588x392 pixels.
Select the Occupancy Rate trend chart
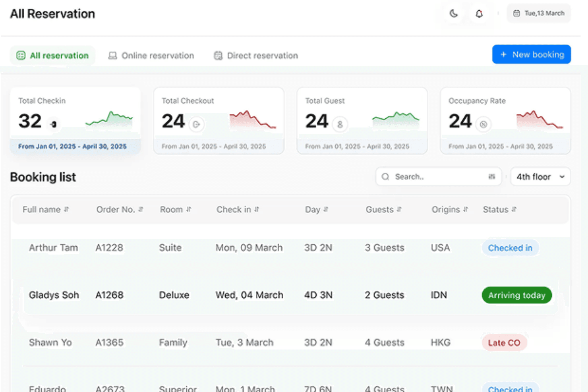(x=540, y=120)
